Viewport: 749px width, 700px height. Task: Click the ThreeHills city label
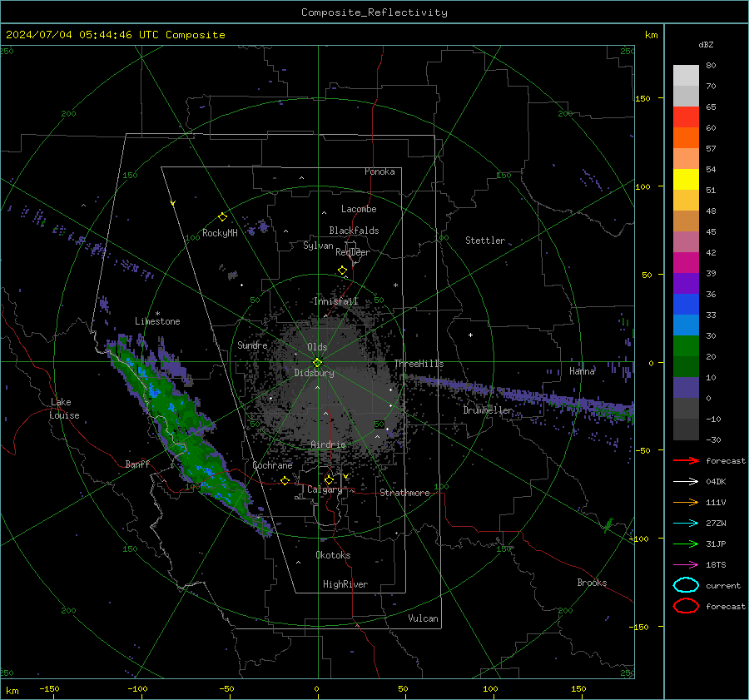tap(419, 364)
